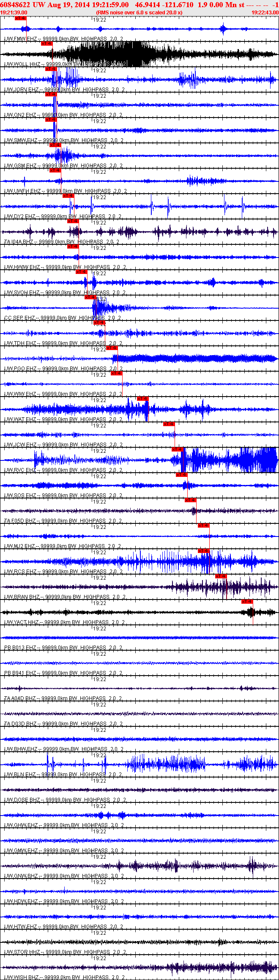Select the red pick flag on UW.MJ2 trace

pos(204,526)
